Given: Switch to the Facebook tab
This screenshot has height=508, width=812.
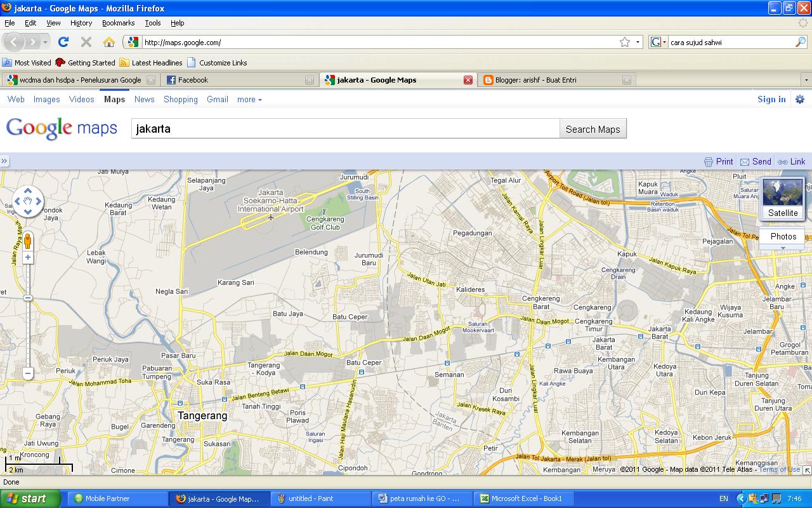Looking at the screenshot, I should 240,80.
